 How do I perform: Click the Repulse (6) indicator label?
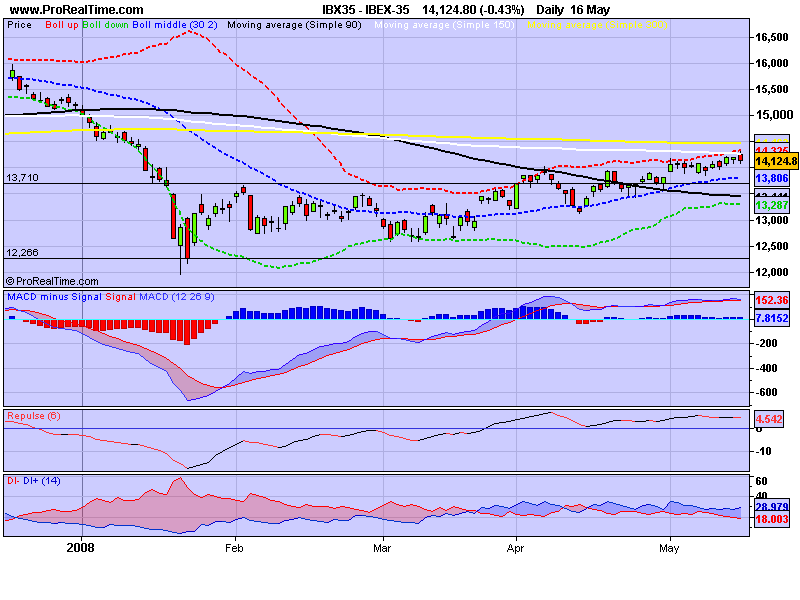(x=34, y=416)
